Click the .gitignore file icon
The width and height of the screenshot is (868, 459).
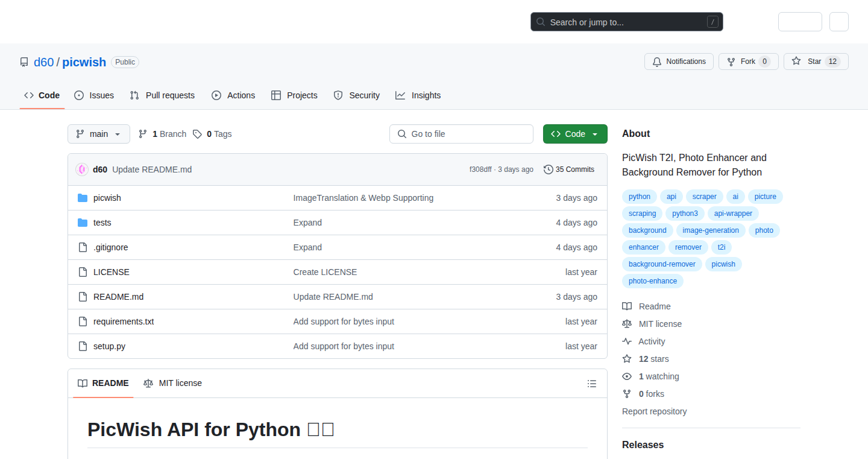pos(83,247)
